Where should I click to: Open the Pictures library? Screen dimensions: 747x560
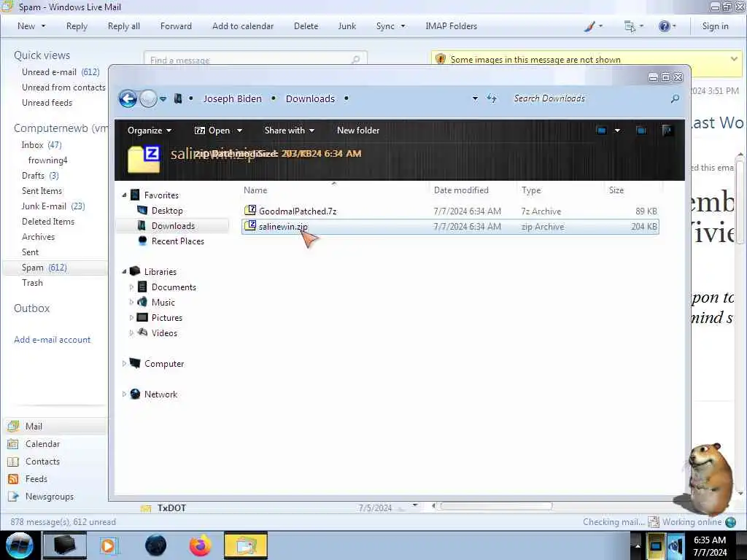(x=167, y=318)
